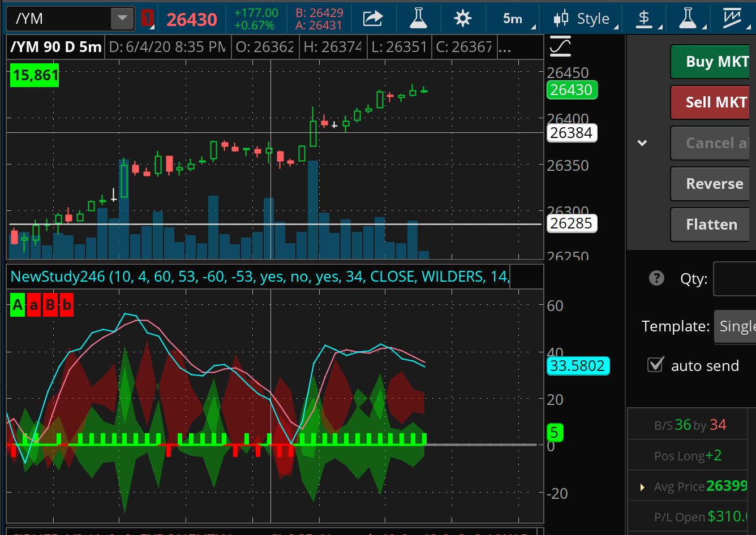The height and width of the screenshot is (535, 756).
Task: Collapse the order buttons panel with the chevron
Action: [642, 143]
